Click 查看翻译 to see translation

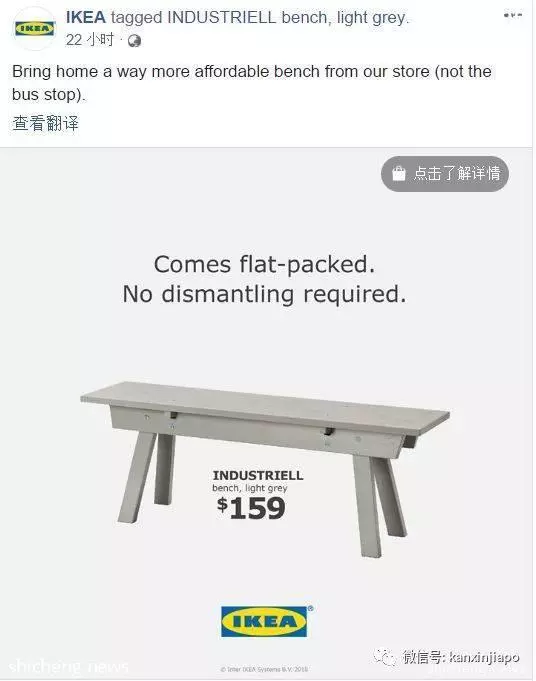(45, 123)
